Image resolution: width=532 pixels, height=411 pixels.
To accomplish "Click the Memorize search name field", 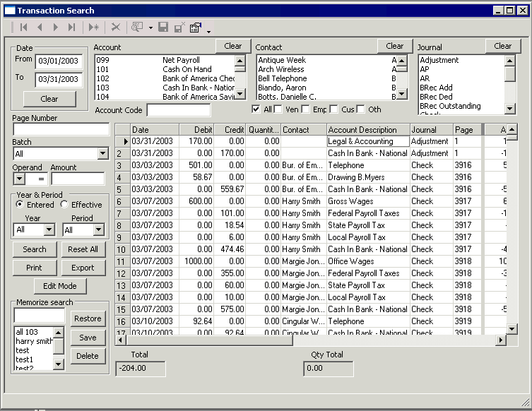I will point(40,316).
